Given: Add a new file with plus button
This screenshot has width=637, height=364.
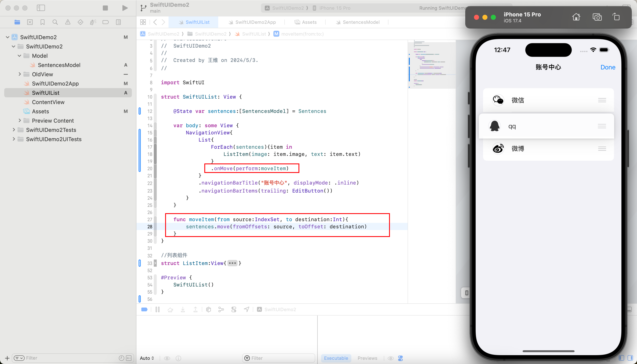Looking at the screenshot, I should coord(7,358).
